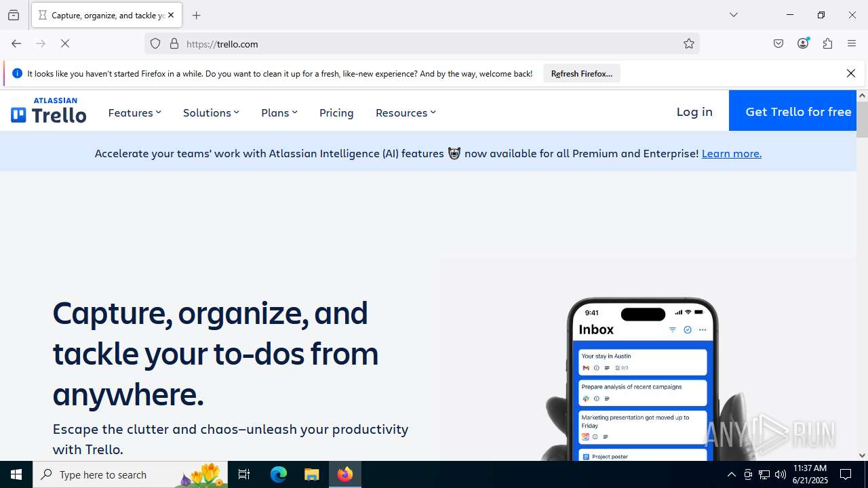
Task: Bookmark this page with the star
Action: (689, 43)
